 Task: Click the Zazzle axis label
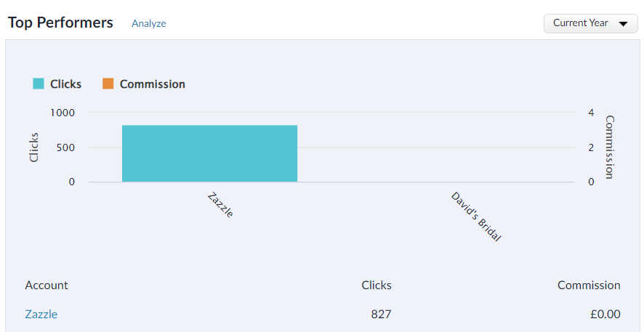[220, 204]
